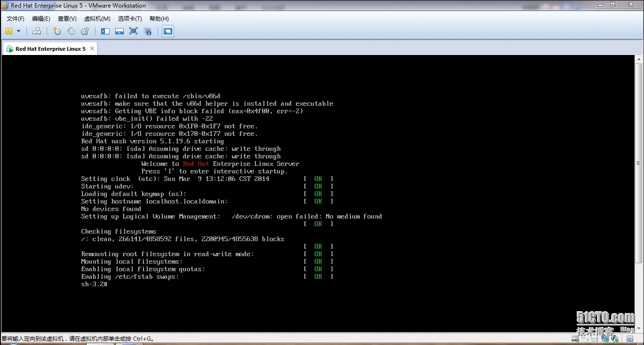This screenshot has height=345, width=644.
Task: Toggle the thumbnail bar view icon
Action: (119, 31)
